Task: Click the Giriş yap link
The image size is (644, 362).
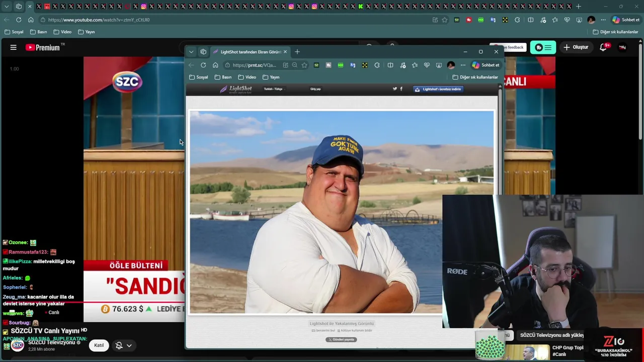Action: [x=315, y=89]
